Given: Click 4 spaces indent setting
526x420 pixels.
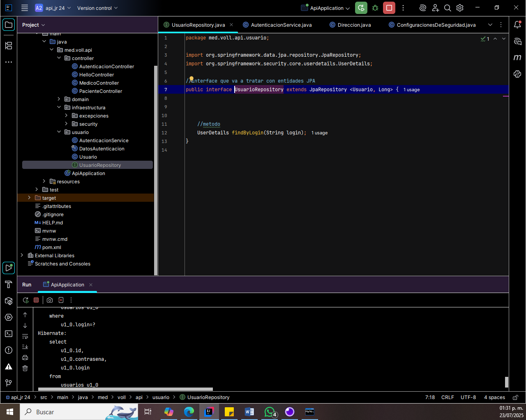Looking at the screenshot, I should point(494,397).
